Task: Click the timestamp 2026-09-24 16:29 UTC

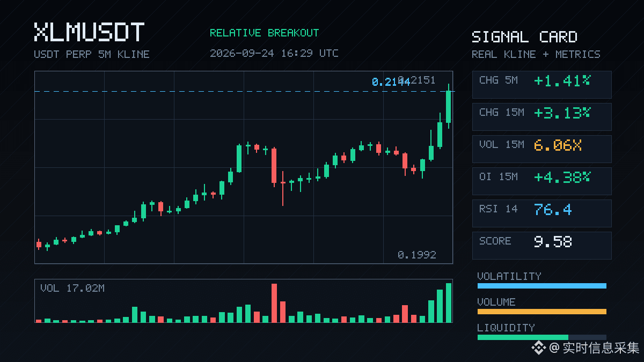Action: click(274, 53)
